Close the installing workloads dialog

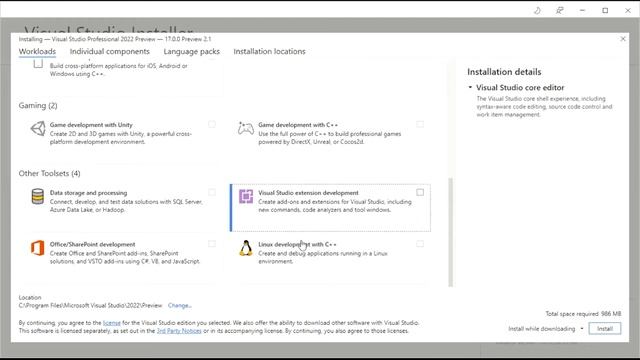(x=623, y=39)
